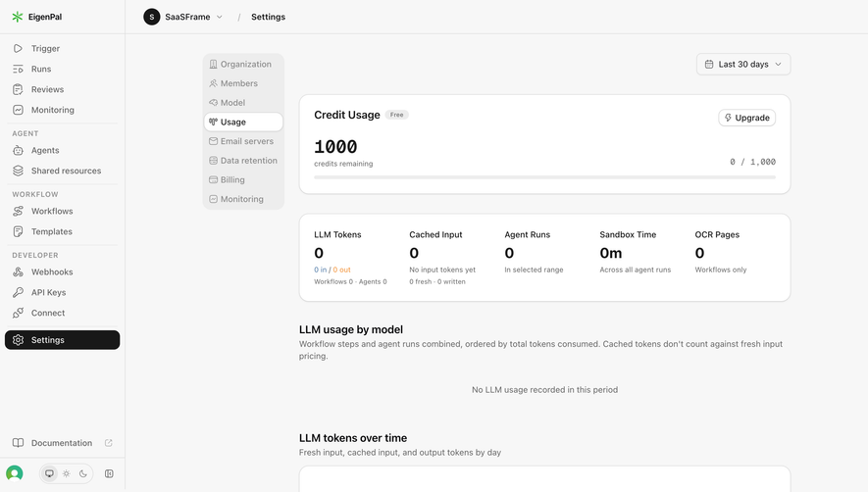Click the "0 out" token text
Viewport: 868px width, 492px height.
[x=341, y=270]
